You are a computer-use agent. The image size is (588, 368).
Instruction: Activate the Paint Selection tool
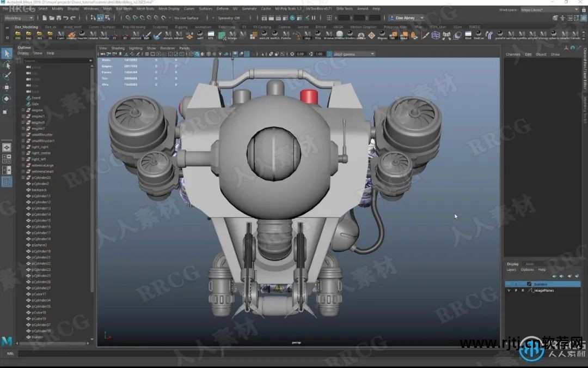coord(7,76)
